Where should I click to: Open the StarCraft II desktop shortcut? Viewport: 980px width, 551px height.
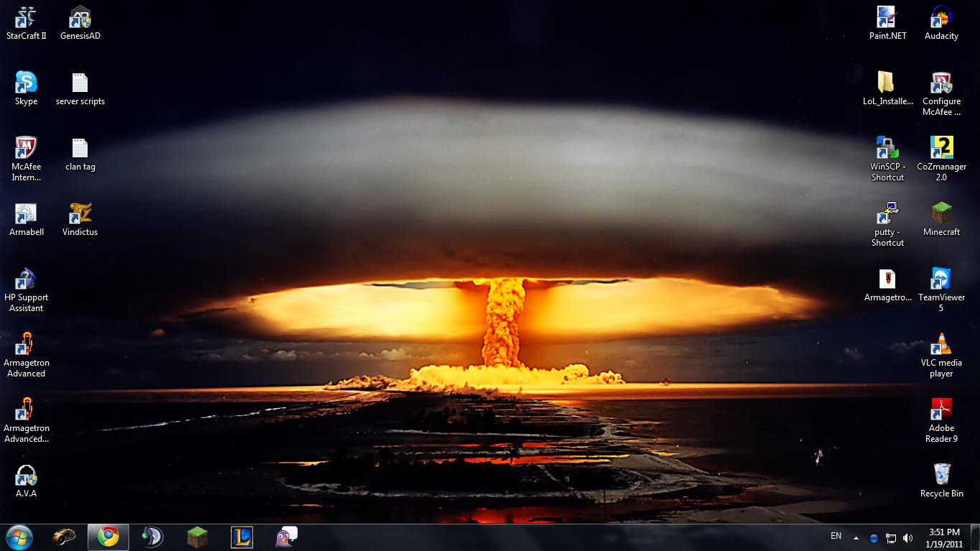click(26, 17)
